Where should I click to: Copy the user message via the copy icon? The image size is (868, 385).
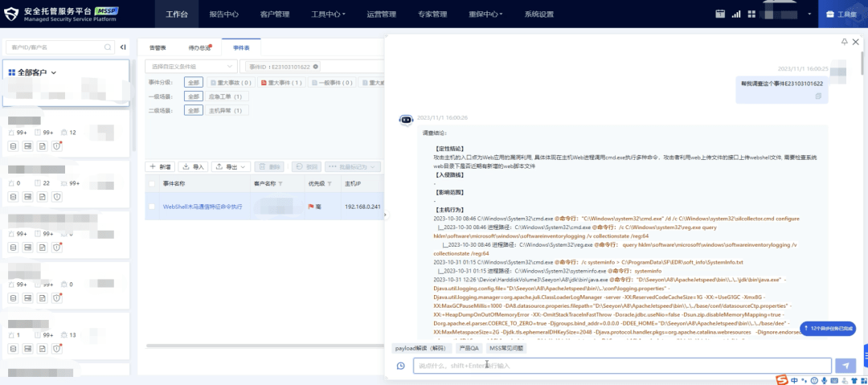[818, 96]
